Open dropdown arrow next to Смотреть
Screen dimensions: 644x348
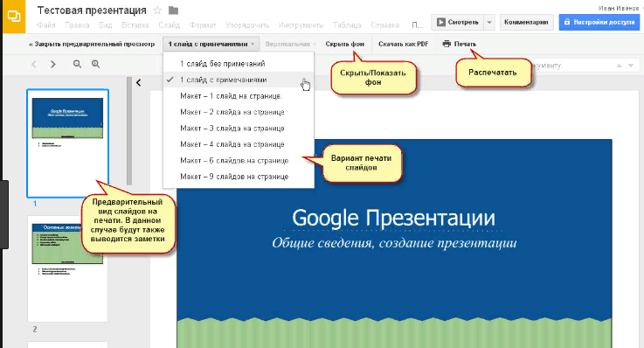[x=489, y=22]
